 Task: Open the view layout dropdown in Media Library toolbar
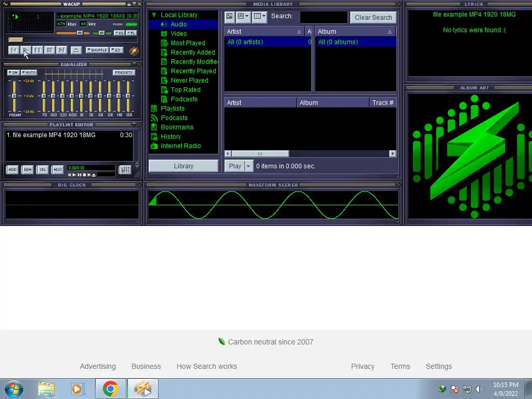pyautogui.click(x=243, y=16)
